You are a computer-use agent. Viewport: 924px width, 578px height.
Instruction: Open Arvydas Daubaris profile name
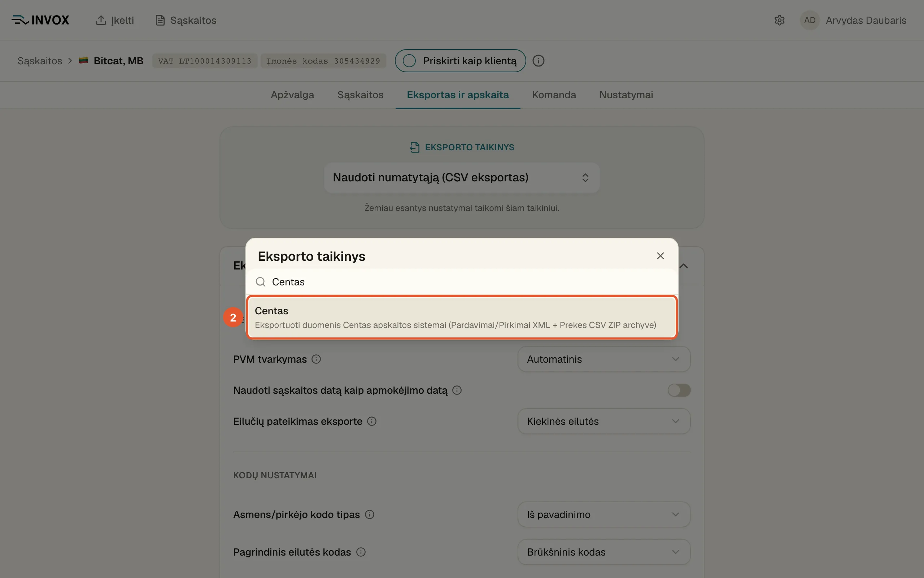pos(866,20)
